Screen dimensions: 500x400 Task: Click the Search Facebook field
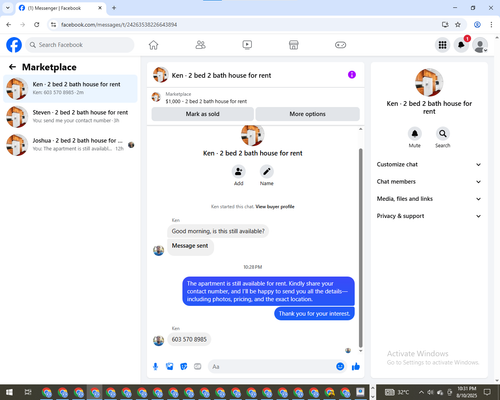(80, 45)
